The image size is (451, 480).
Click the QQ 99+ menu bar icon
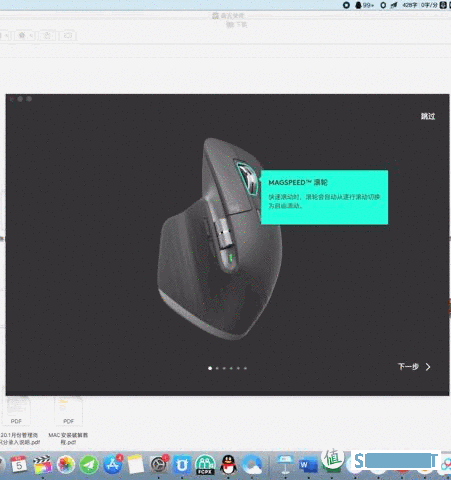(364, 5)
